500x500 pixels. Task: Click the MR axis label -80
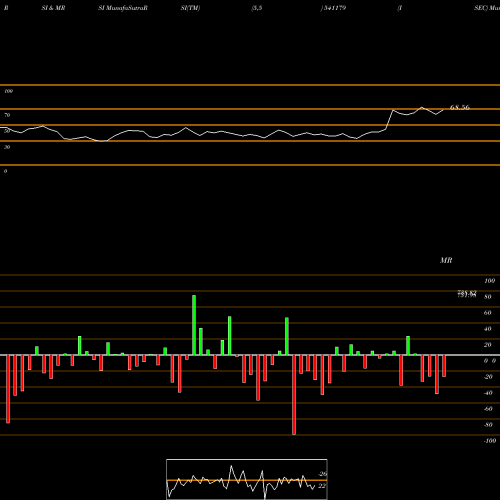(488, 425)
